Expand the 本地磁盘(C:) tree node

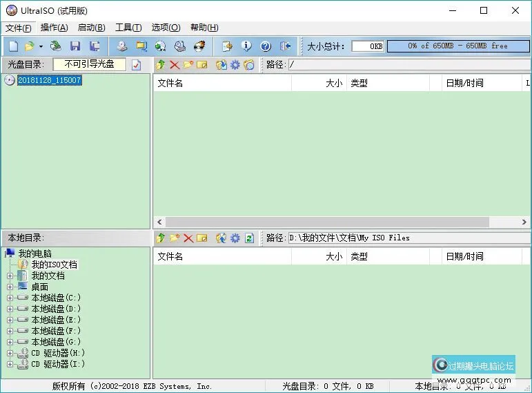[10, 298]
